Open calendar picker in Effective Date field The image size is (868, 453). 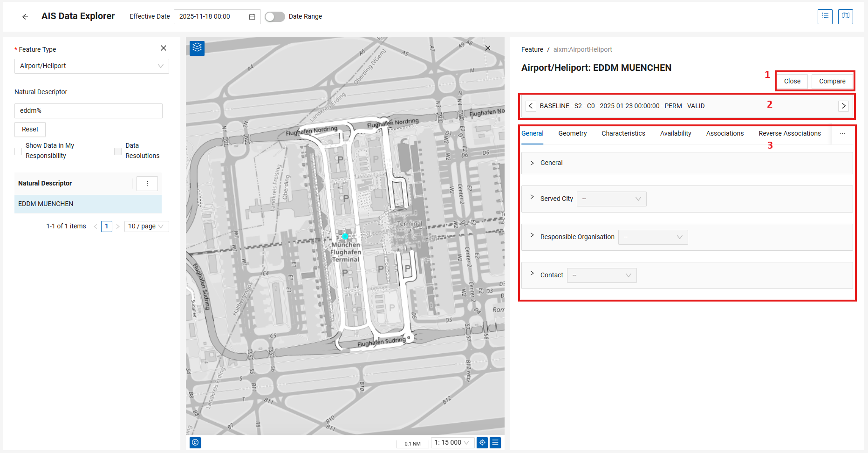click(252, 17)
